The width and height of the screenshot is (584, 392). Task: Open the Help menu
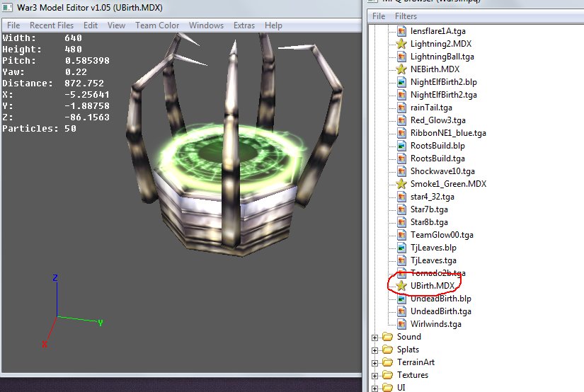273,25
